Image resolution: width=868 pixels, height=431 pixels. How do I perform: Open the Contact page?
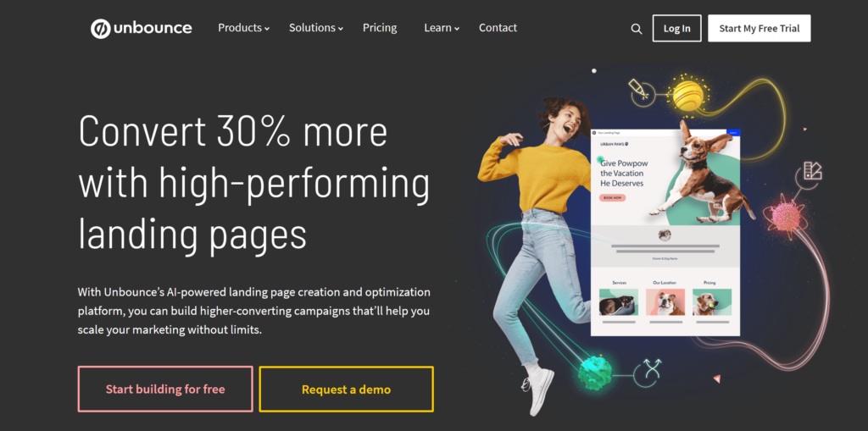pyautogui.click(x=498, y=28)
